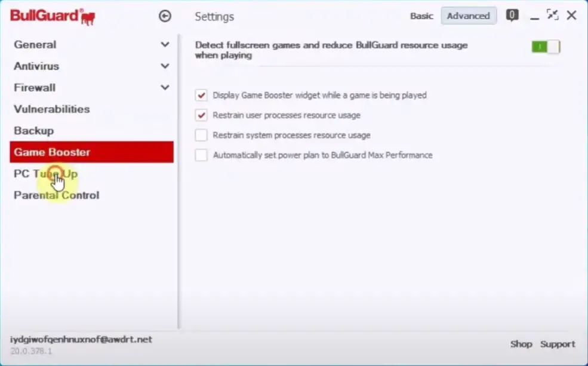The height and width of the screenshot is (366, 588).
Task: Open the notifications message icon
Action: tap(512, 16)
